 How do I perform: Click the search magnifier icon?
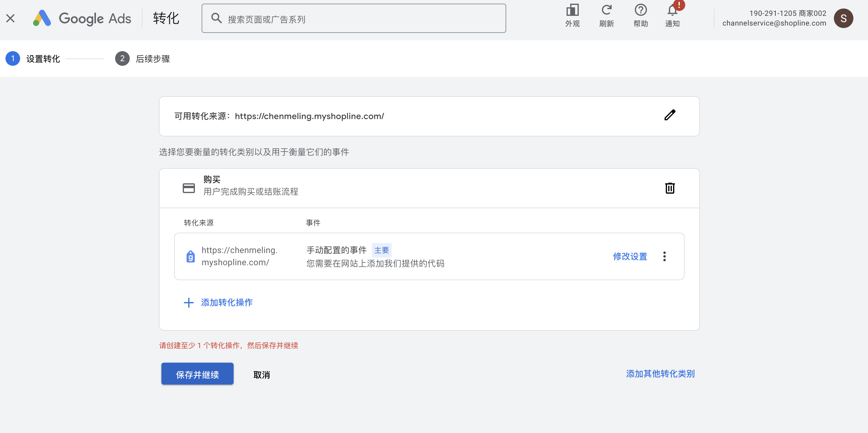coord(216,18)
